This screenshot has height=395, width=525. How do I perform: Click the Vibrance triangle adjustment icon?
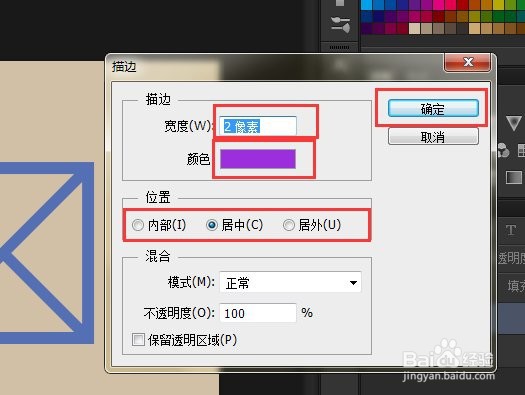click(x=514, y=123)
